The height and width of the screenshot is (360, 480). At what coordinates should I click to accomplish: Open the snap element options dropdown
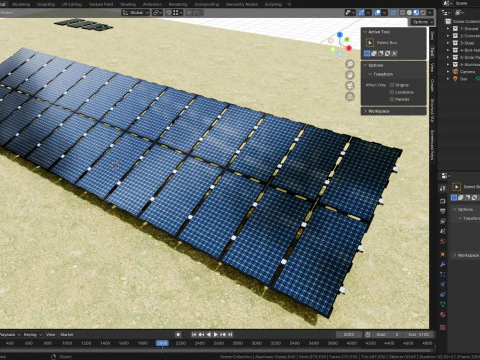pyautogui.click(x=178, y=13)
